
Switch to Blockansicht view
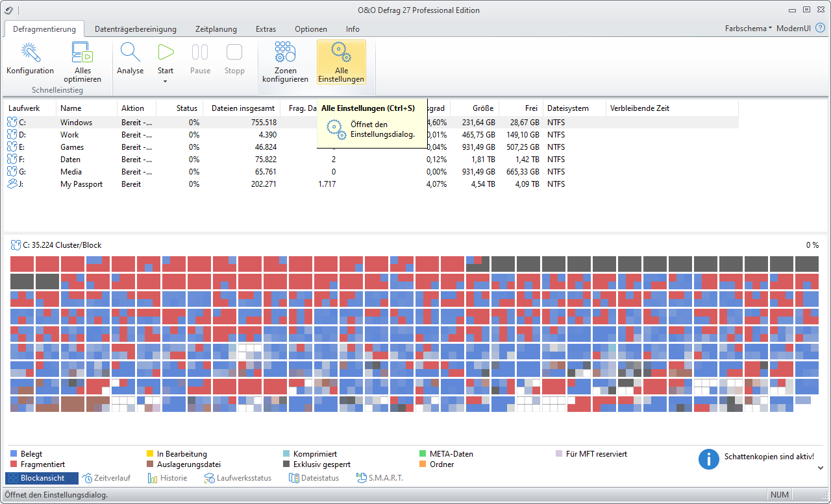[42, 478]
